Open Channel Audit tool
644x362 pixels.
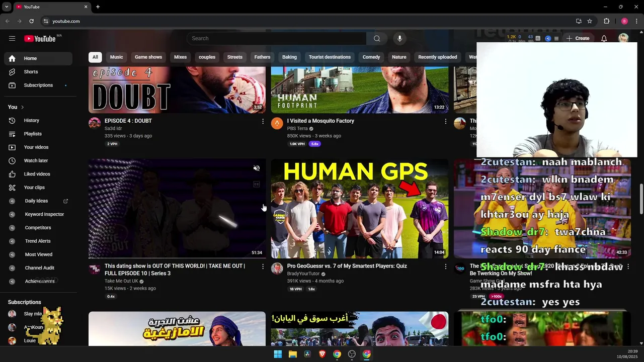[38, 268]
